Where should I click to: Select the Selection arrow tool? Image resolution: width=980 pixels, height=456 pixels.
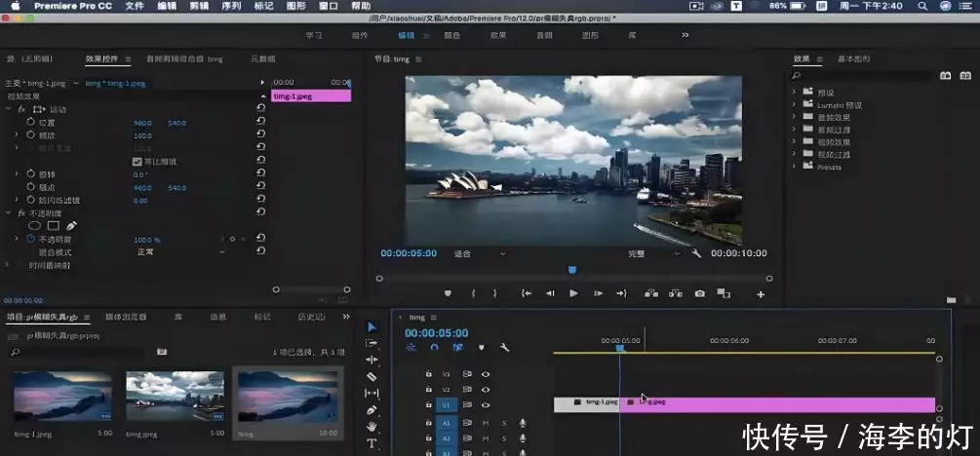coord(372,326)
